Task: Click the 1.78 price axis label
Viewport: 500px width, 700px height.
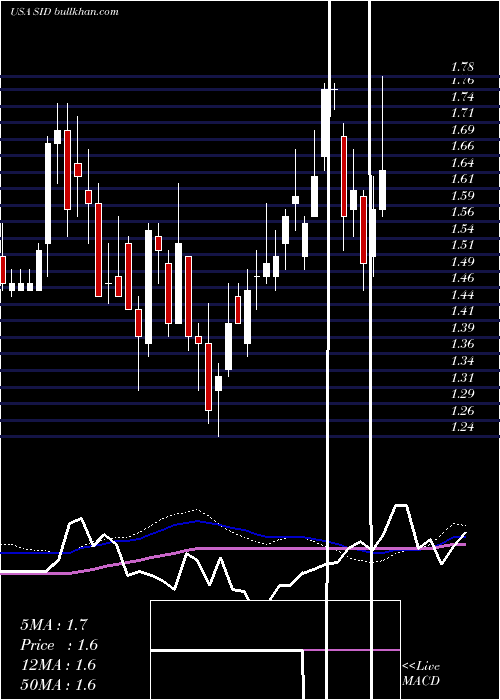Action: tap(462, 67)
